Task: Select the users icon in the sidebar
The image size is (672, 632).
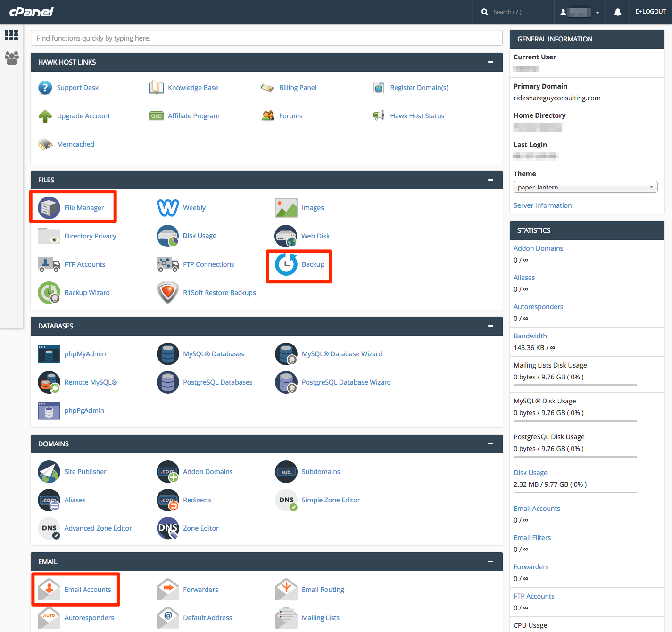Action: [x=11, y=57]
